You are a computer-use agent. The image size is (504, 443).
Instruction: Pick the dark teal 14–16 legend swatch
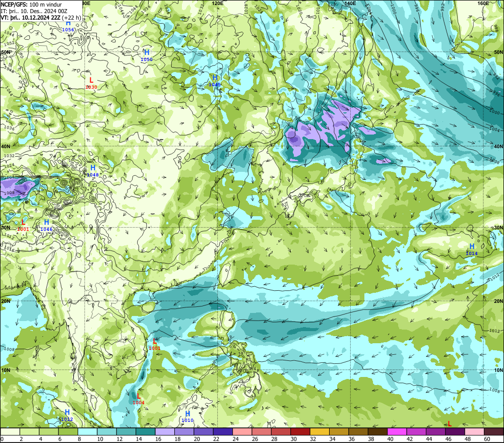coord(146,431)
